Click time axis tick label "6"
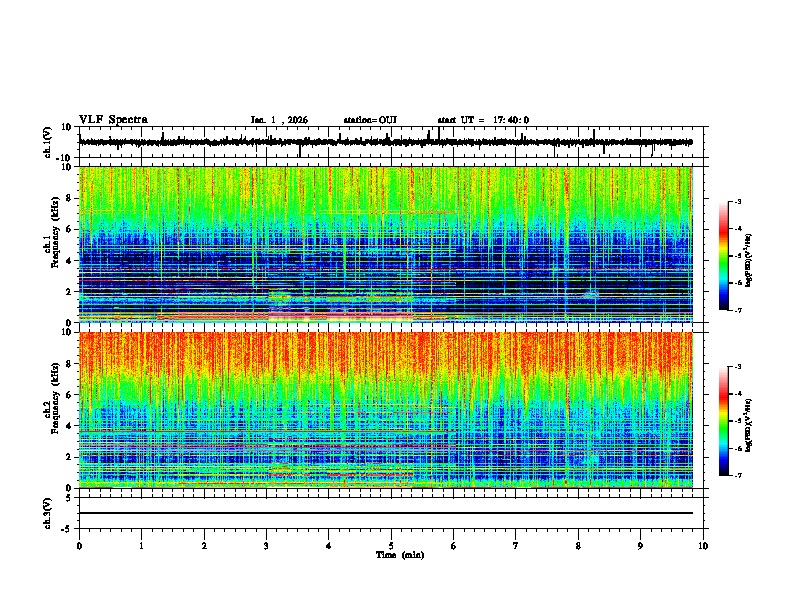Viewport: 792px width, 612px height. 454,546
